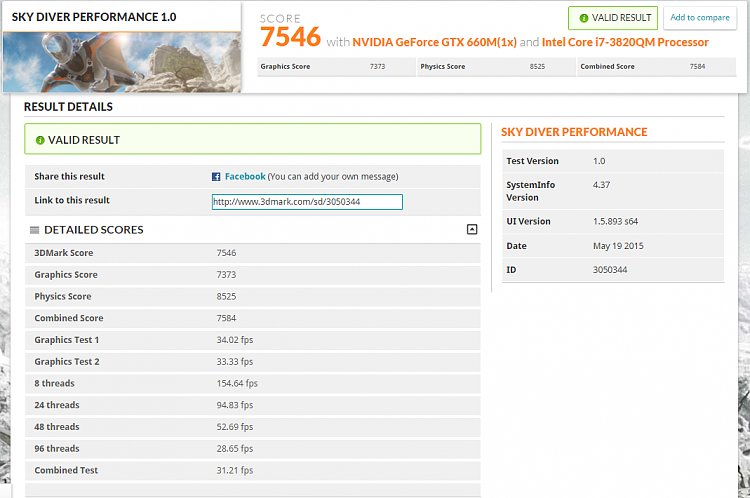Click the 52.69 fps value

pos(235,427)
